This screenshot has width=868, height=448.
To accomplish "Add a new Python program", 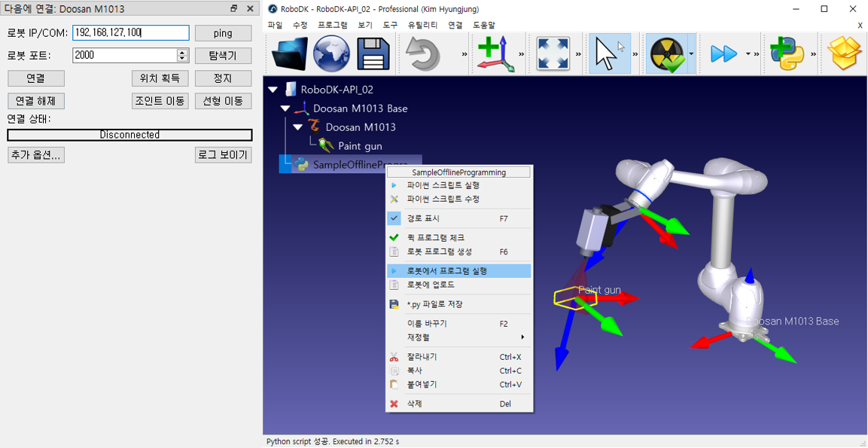I will [x=788, y=53].
